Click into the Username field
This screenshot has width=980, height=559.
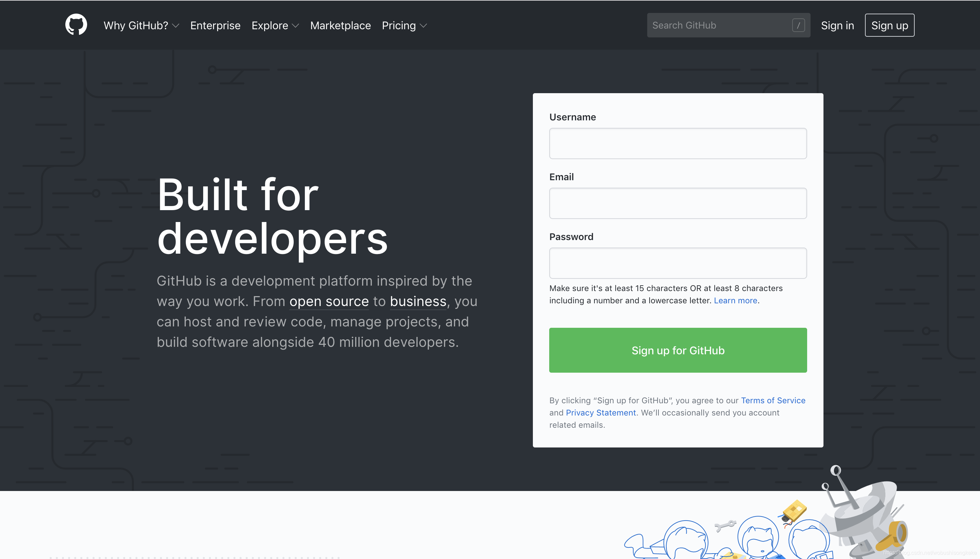coord(677,143)
